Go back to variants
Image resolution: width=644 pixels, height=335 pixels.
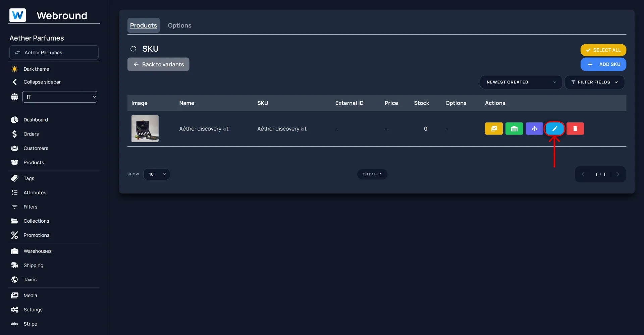click(158, 64)
